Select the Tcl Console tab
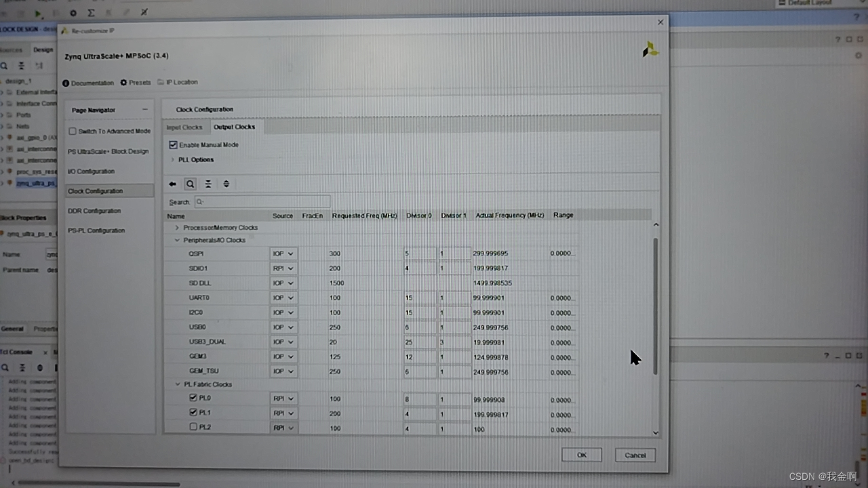 click(16, 352)
